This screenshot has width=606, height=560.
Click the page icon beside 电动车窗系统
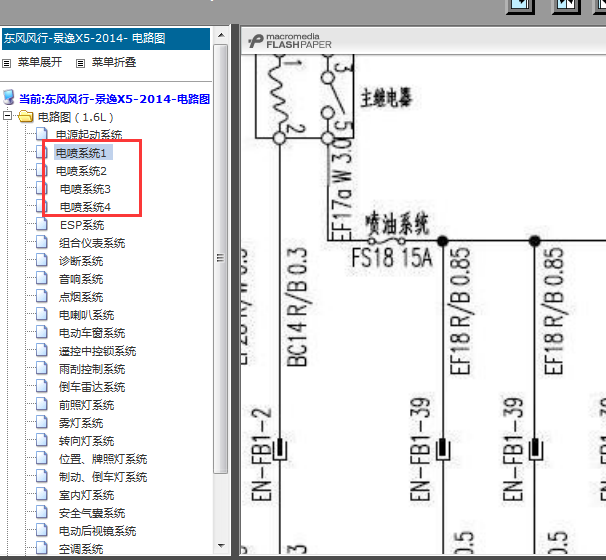tap(42, 332)
